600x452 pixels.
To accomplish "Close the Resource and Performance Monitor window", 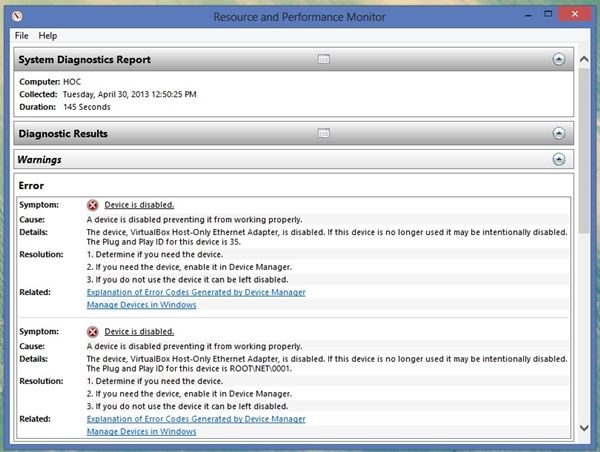I will coord(575,14).
